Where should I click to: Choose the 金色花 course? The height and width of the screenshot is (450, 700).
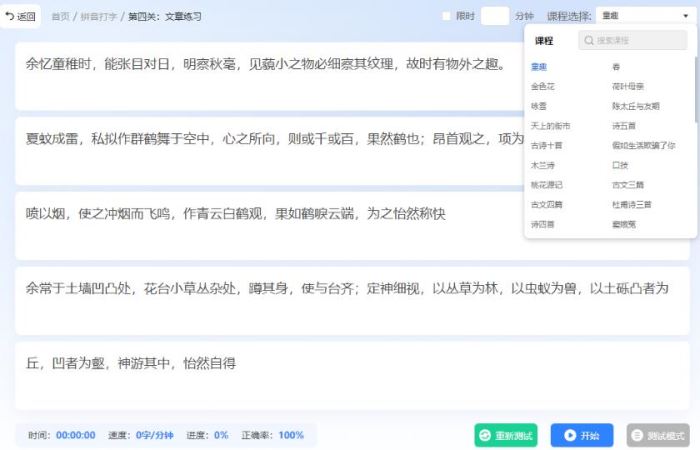click(542, 87)
